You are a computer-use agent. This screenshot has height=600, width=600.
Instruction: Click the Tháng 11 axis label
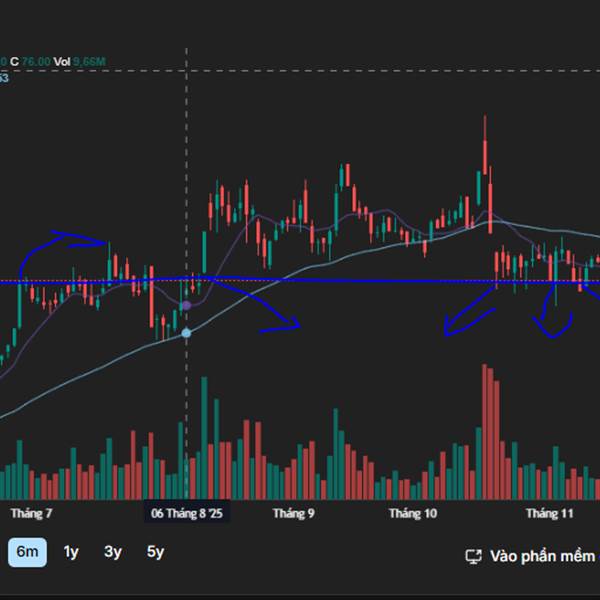[x=549, y=513]
